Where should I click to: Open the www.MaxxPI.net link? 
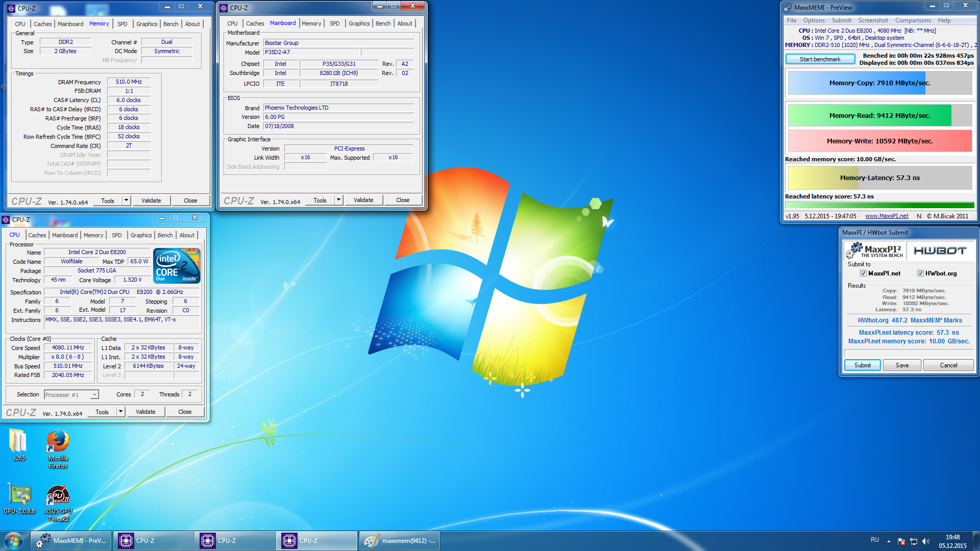pos(887,216)
